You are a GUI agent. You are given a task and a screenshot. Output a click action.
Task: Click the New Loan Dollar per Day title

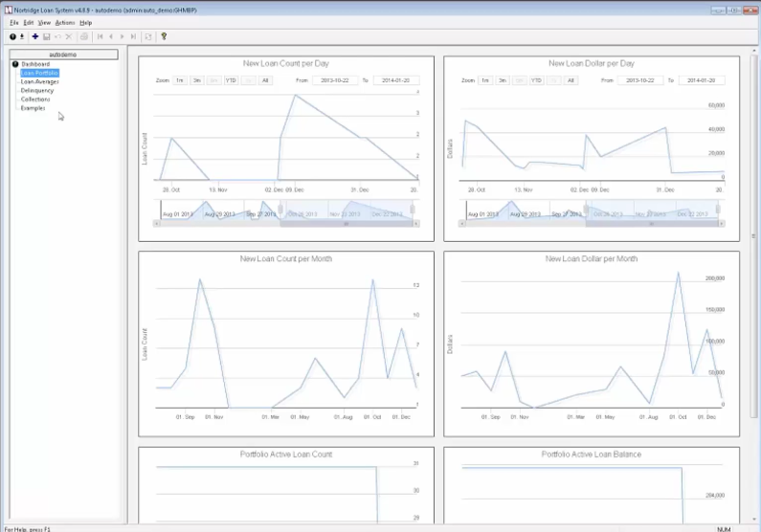[592, 63]
